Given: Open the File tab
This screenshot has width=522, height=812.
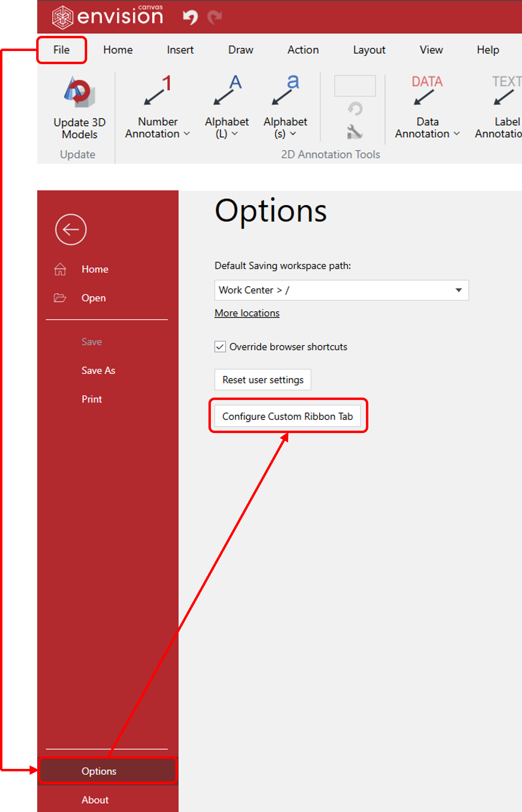Looking at the screenshot, I should (x=62, y=50).
